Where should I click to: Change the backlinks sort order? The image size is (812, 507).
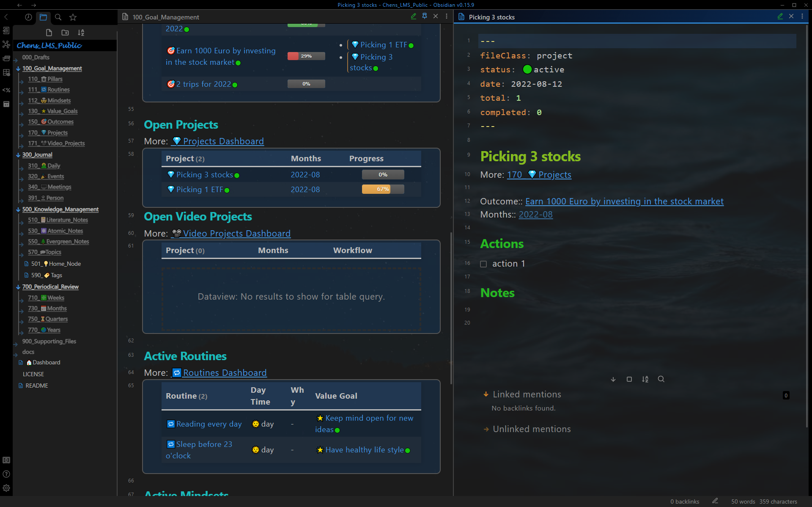click(x=645, y=379)
